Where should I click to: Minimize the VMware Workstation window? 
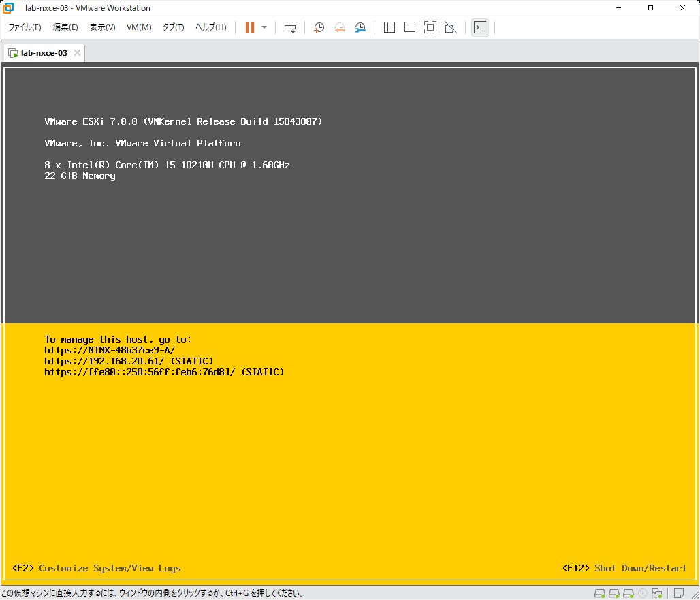click(x=619, y=8)
